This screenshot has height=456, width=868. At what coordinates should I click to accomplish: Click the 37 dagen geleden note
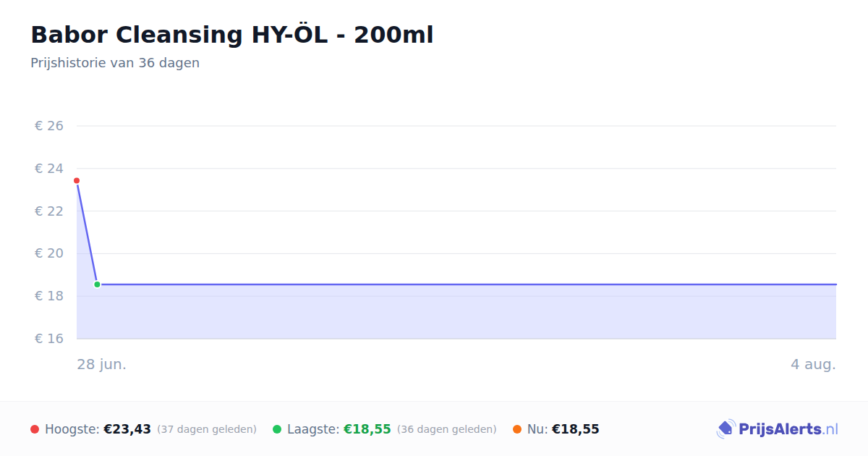point(207,429)
